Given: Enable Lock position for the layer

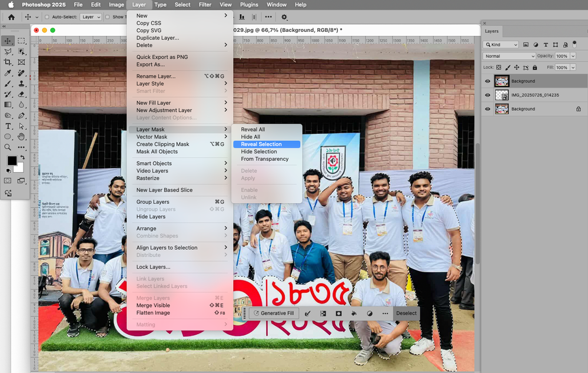Looking at the screenshot, I should click(x=516, y=67).
